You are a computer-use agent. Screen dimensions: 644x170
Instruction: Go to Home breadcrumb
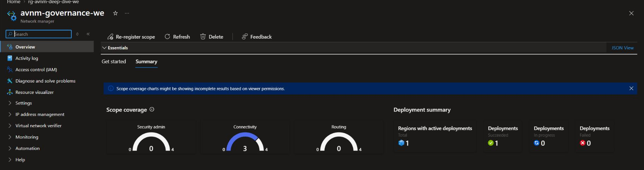tap(13, 2)
